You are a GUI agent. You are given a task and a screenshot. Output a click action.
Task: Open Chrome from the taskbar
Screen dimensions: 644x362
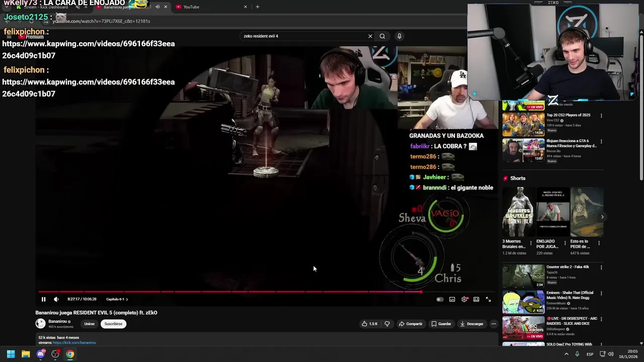pyautogui.click(x=70, y=354)
